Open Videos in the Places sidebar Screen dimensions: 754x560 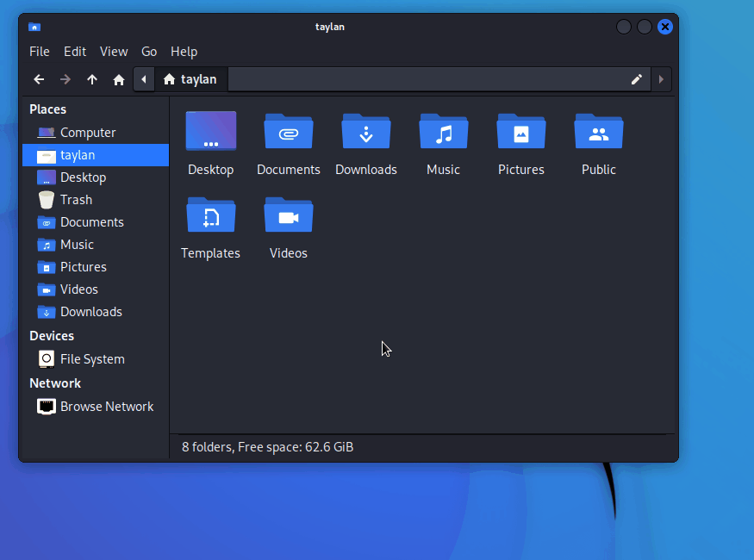click(96, 289)
